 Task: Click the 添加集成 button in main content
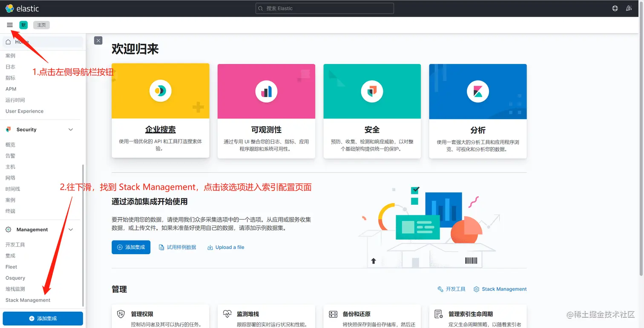point(131,247)
